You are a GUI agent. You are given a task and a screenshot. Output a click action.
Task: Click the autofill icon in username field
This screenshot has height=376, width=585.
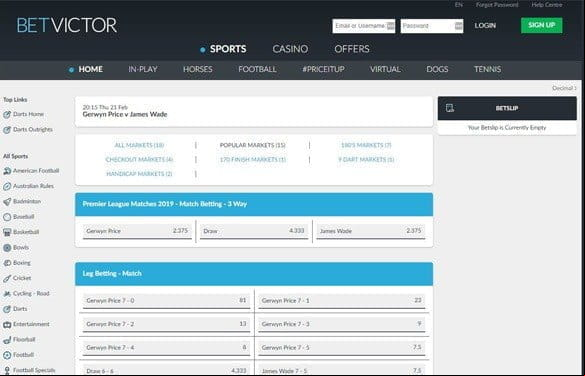pos(390,26)
